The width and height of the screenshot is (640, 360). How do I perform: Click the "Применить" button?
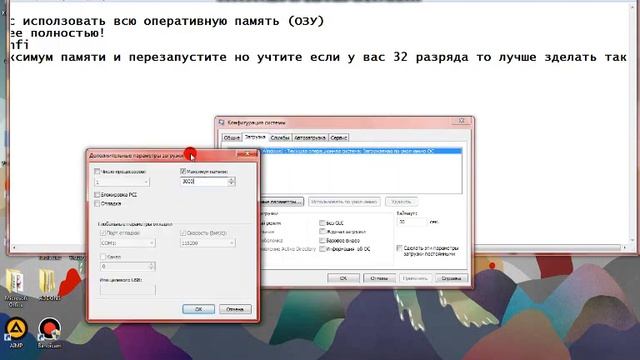click(415, 278)
